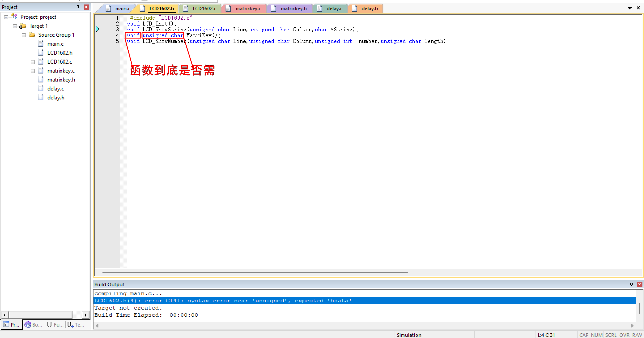Click the Project: project root label
This screenshot has height=338, width=644.
[38, 17]
